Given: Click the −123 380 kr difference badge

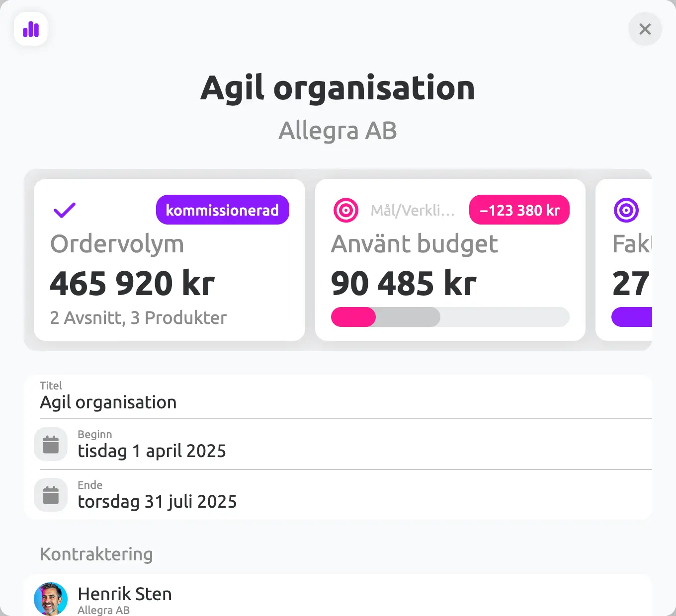Looking at the screenshot, I should [x=519, y=210].
